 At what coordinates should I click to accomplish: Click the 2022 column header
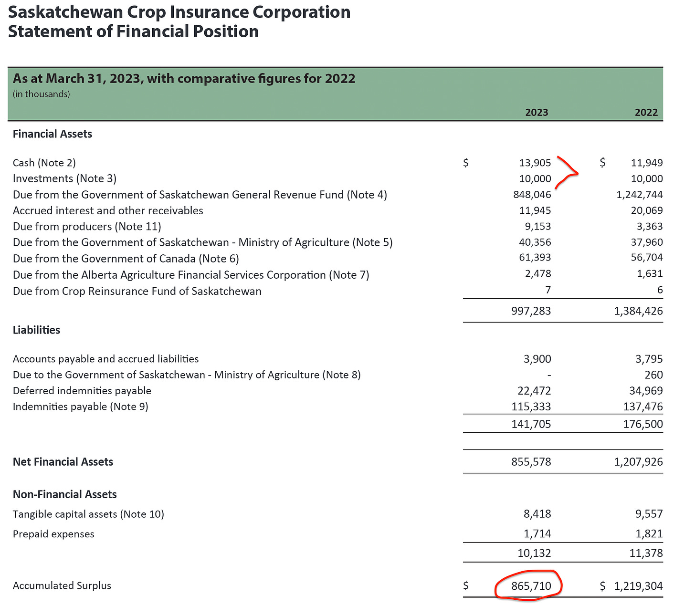646,113
